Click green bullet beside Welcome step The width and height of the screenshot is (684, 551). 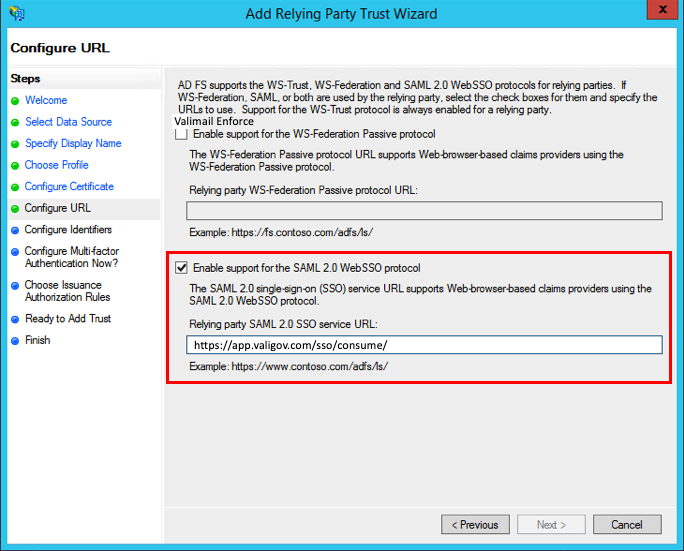(x=15, y=101)
